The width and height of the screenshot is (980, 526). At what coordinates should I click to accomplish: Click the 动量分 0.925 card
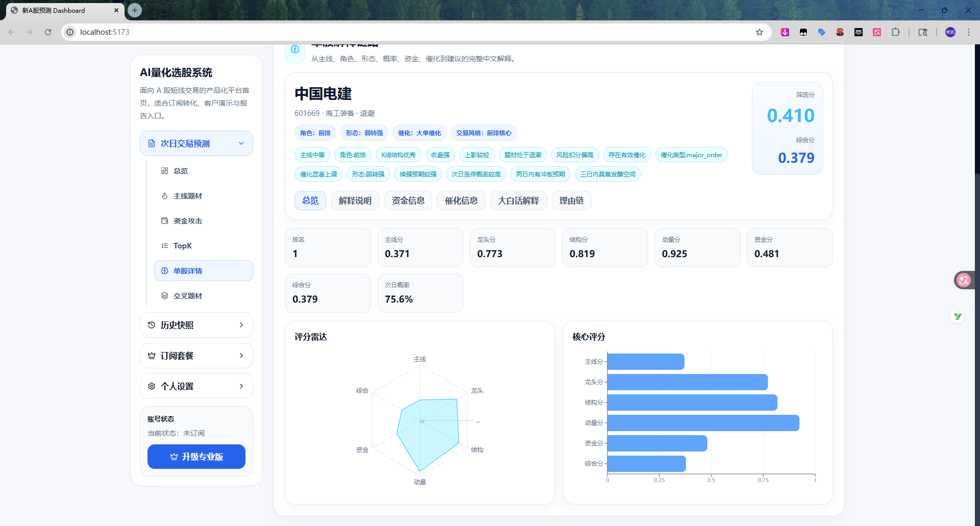[697, 247]
